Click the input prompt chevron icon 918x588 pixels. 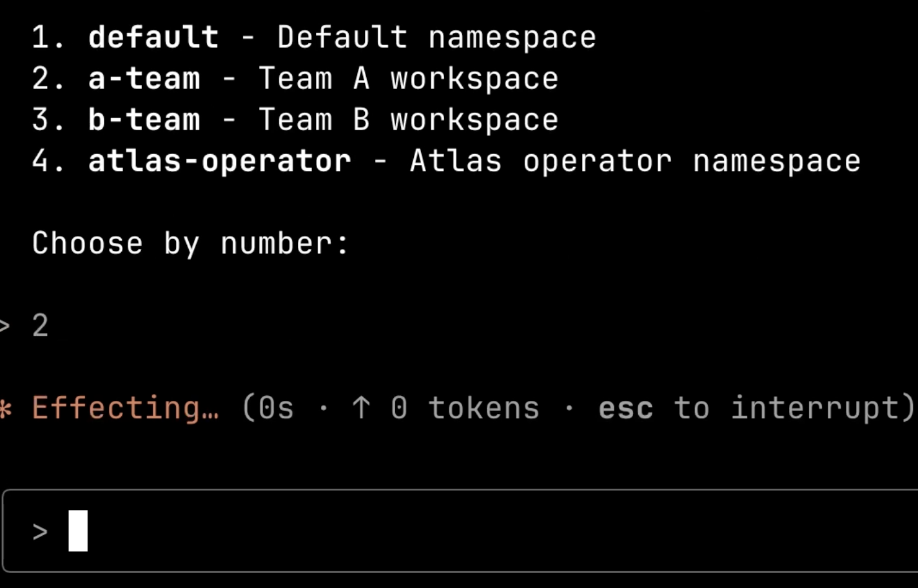click(x=40, y=531)
